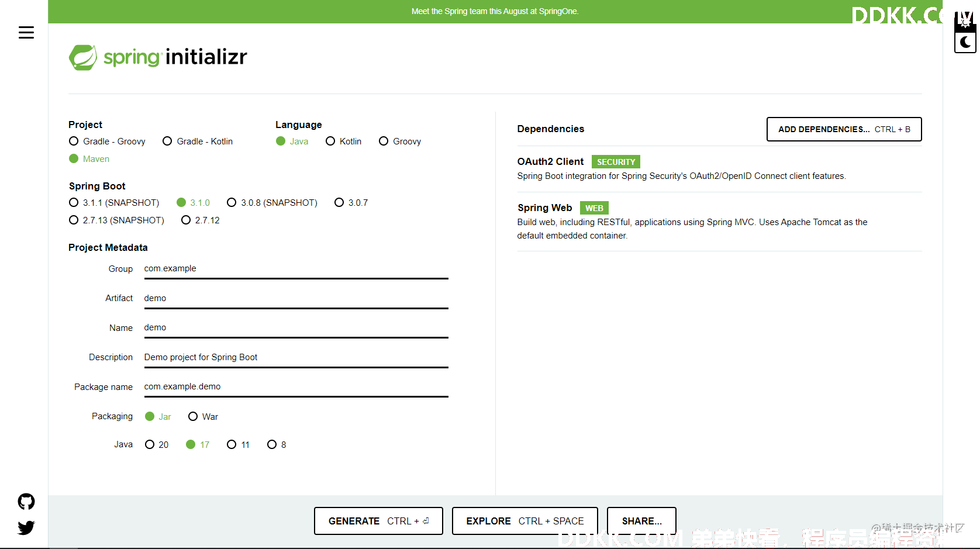The image size is (980, 549).
Task: Pick Java version 8
Action: (x=277, y=445)
